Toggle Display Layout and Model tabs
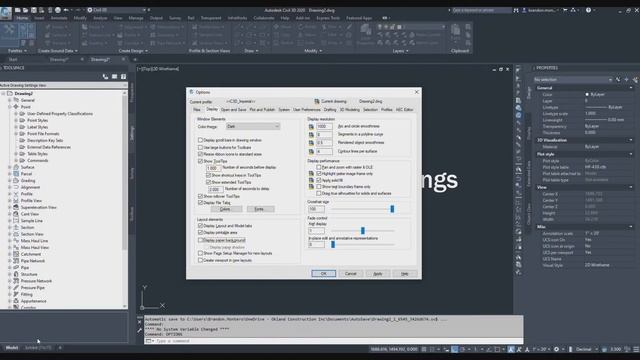Image resolution: width=640 pixels, height=360 pixels. coord(200,226)
